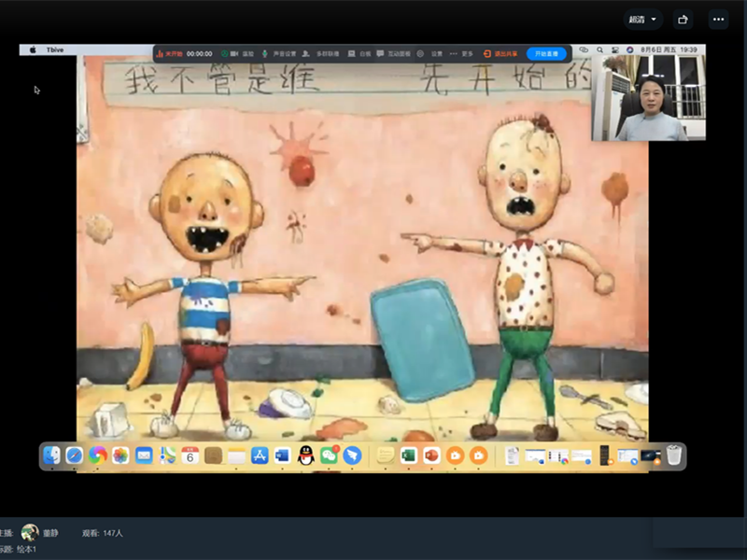
Task: Click the live timer 00:00:00
Action: pos(199,54)
